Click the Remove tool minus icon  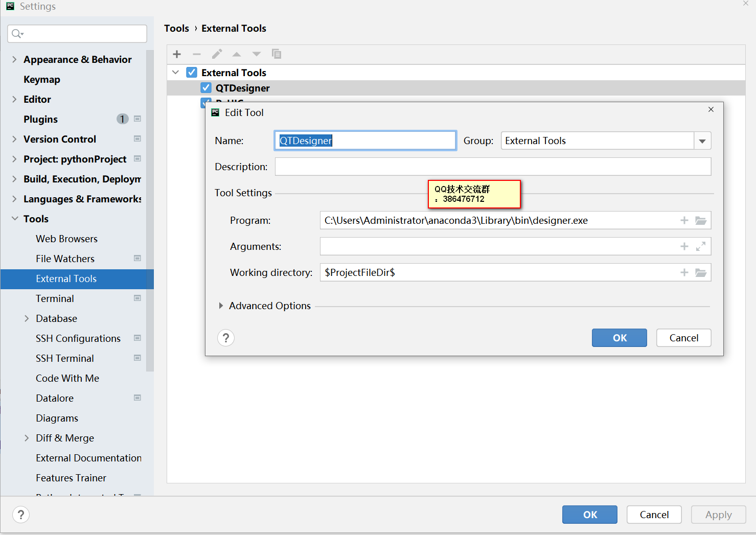pyautogui.click(x=197, y=54)
